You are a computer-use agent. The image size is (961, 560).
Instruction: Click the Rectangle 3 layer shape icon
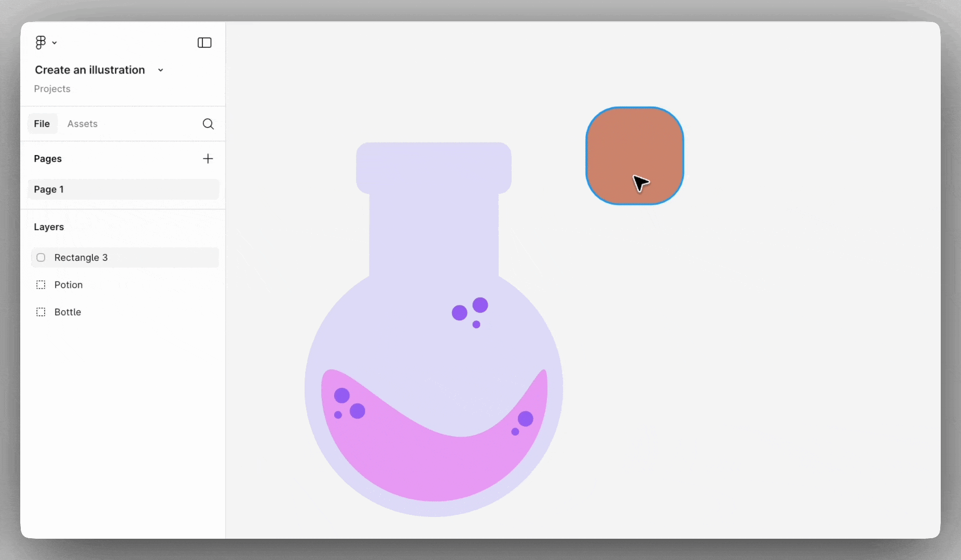(41, 258)
